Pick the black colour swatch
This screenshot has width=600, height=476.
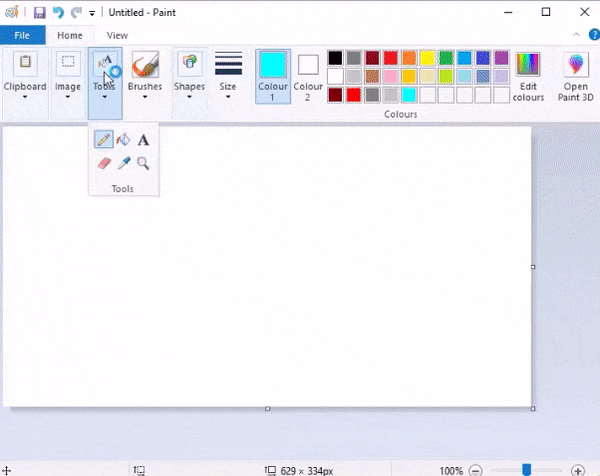(335, 58)
